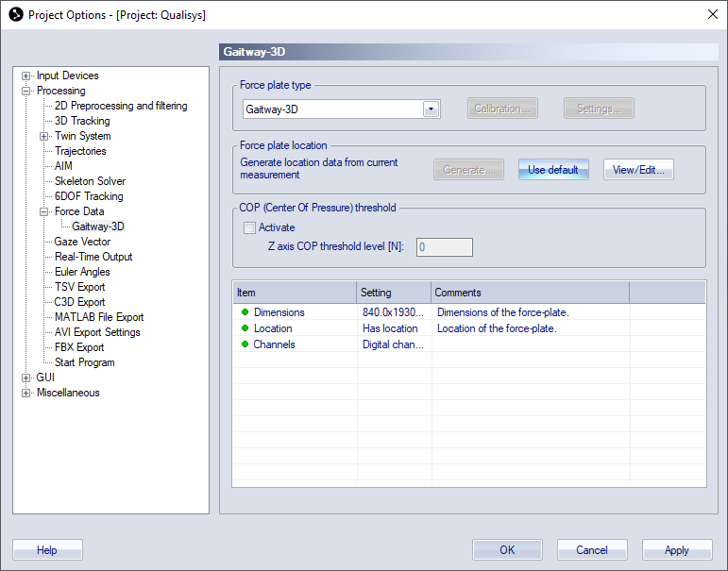Collapse the Processing tree node
728x571 pixels.
tap(26, 91)
